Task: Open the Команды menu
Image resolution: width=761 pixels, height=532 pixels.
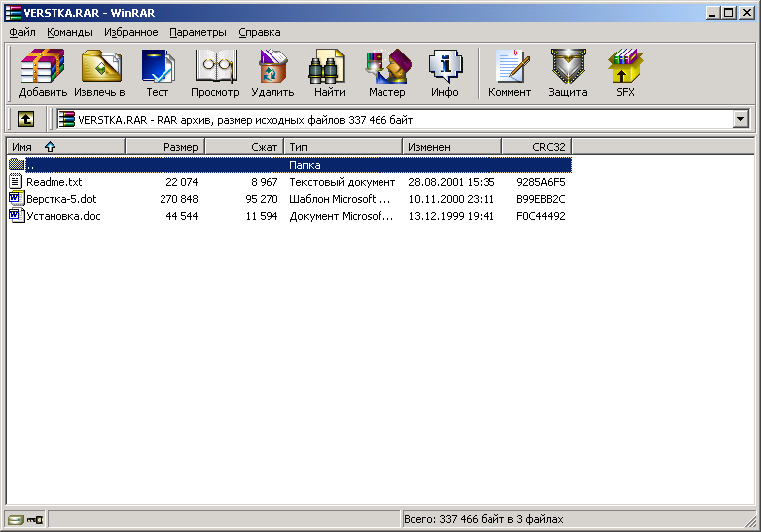Action: coord(69,32)
